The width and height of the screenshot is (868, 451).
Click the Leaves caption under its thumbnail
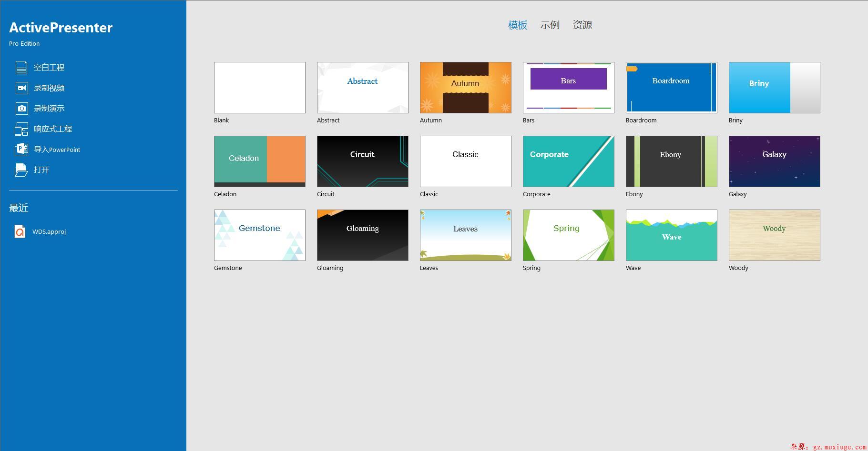[429, 268]
